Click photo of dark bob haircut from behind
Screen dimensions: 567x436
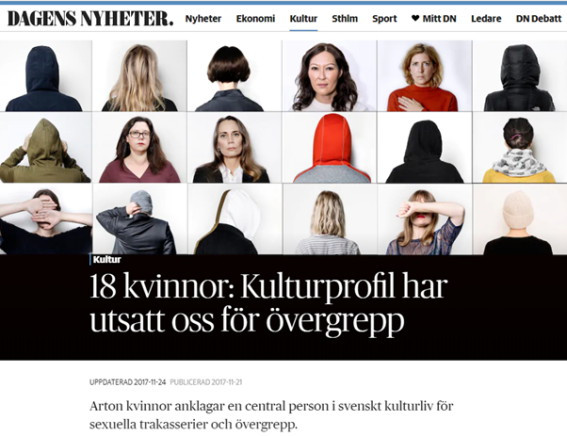[x=235, y=76]
